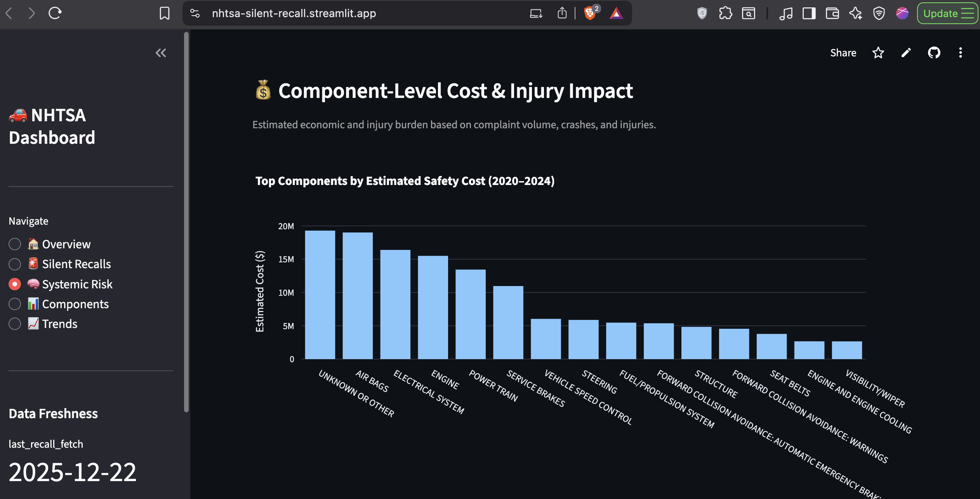Collapse the sidebar with the double-chevron

160,53
